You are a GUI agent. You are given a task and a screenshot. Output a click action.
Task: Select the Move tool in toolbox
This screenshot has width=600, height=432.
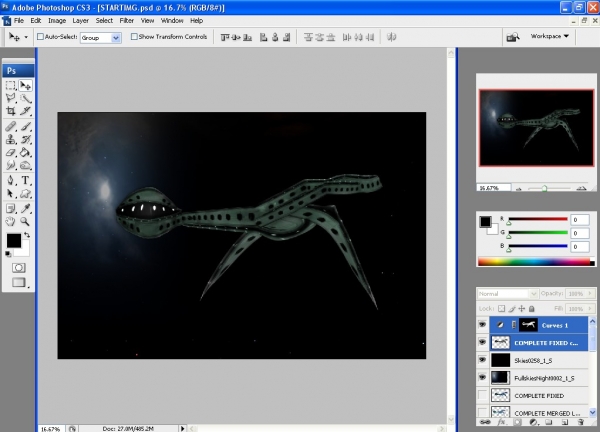tap(25, 85)
